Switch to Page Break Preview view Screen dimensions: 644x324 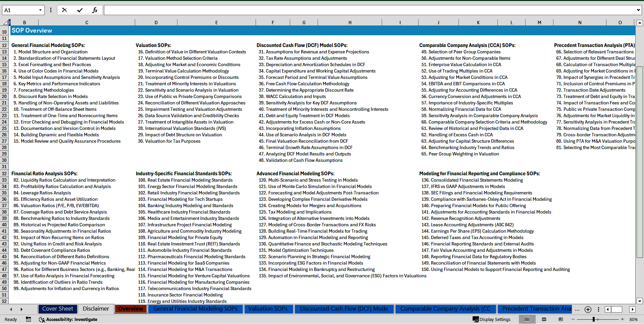click(560, 319)
